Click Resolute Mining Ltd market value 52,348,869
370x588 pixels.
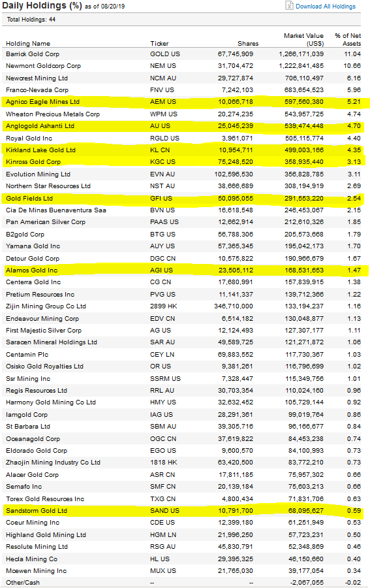(x=305, y=547)
